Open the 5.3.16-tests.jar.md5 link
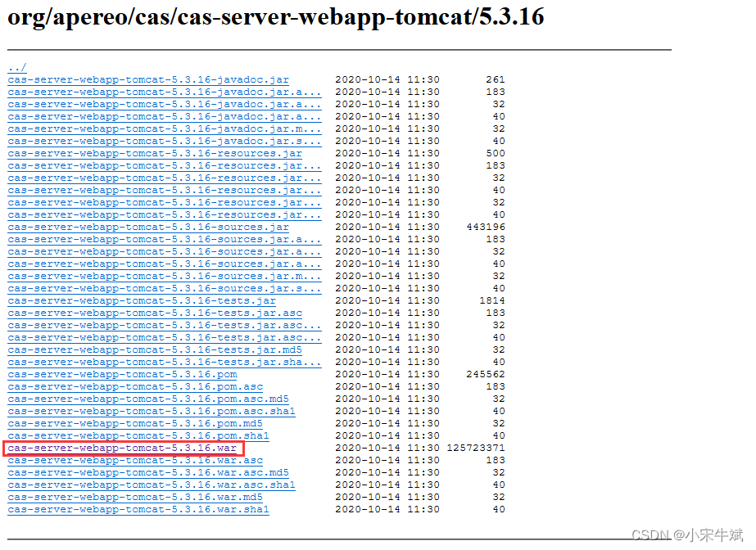Screen dimensions: 756x550 pyautogui.click(x=155, y=349)
